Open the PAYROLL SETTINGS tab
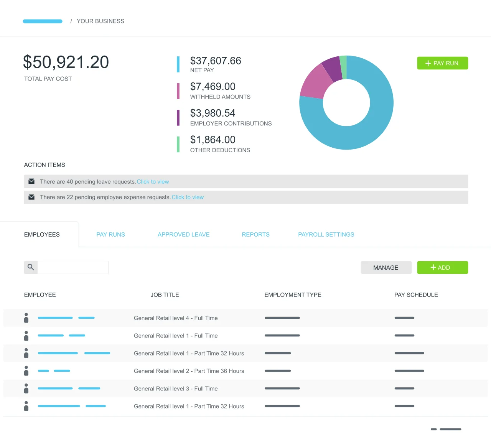 pyautogui.click(x=326, y=234)
